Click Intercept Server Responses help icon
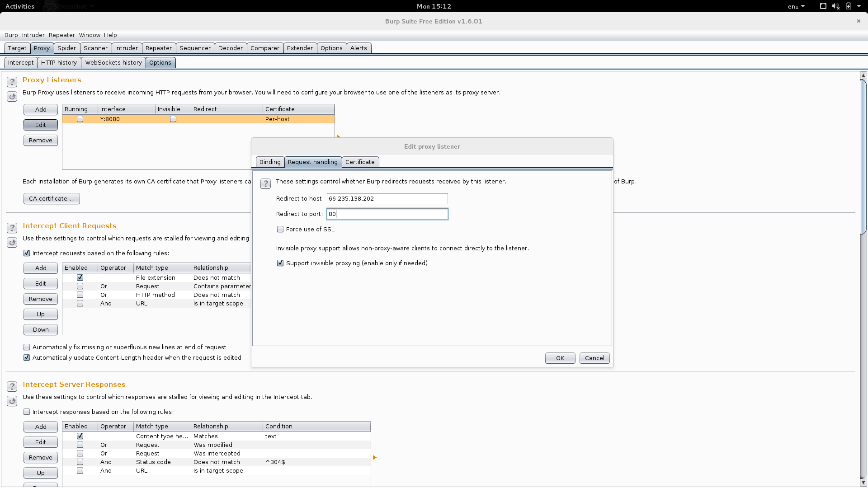The image size is (868, 488). tap(12, 386)
